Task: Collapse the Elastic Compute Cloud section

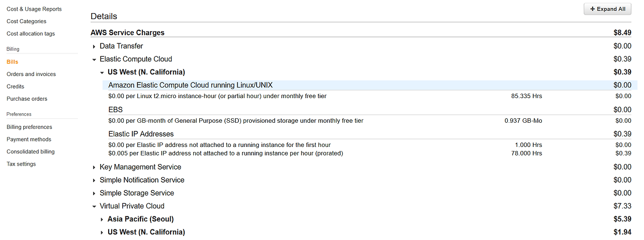Action: coord(94,59)
